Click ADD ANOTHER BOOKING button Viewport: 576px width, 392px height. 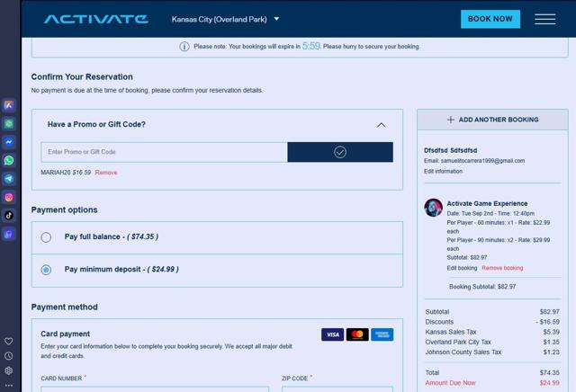pos(492,120)
